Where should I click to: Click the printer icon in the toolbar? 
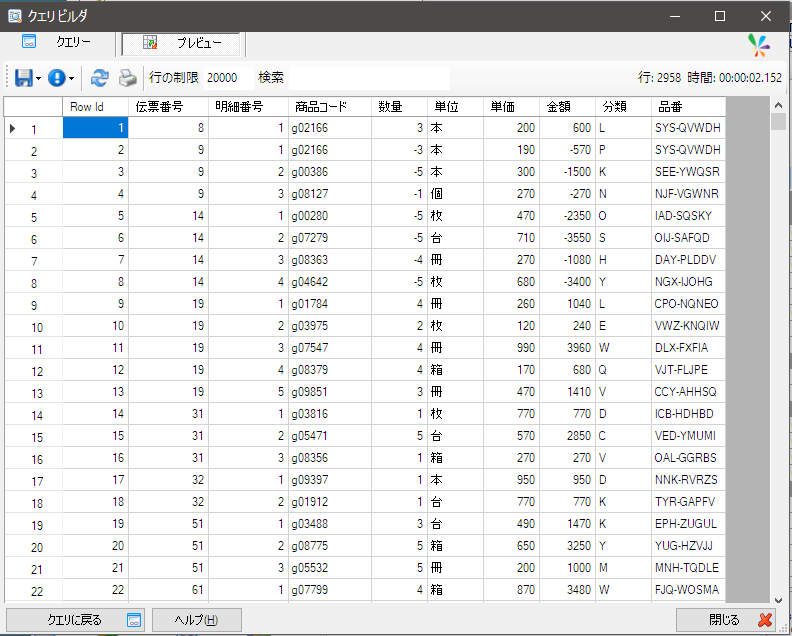click(127, 78)
